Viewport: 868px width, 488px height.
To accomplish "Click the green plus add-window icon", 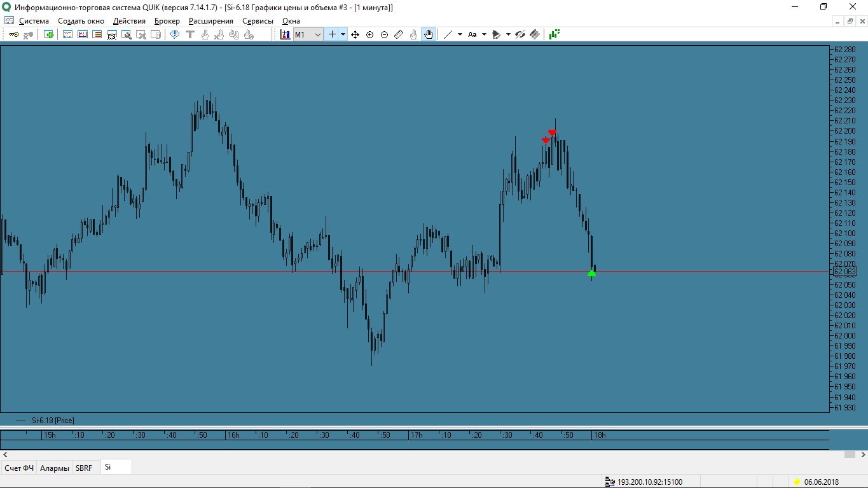I will click(48, 34).
